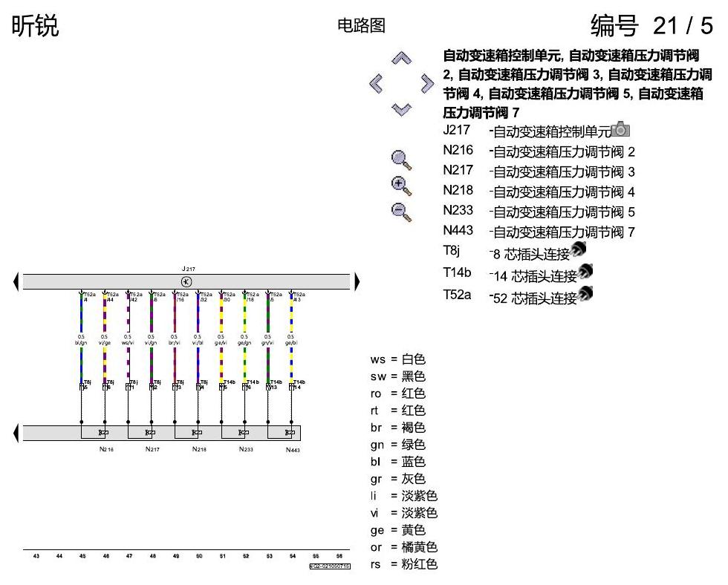Click the gn = 绿色 legend entry
The image size is (728, 585).
point(398,445)
